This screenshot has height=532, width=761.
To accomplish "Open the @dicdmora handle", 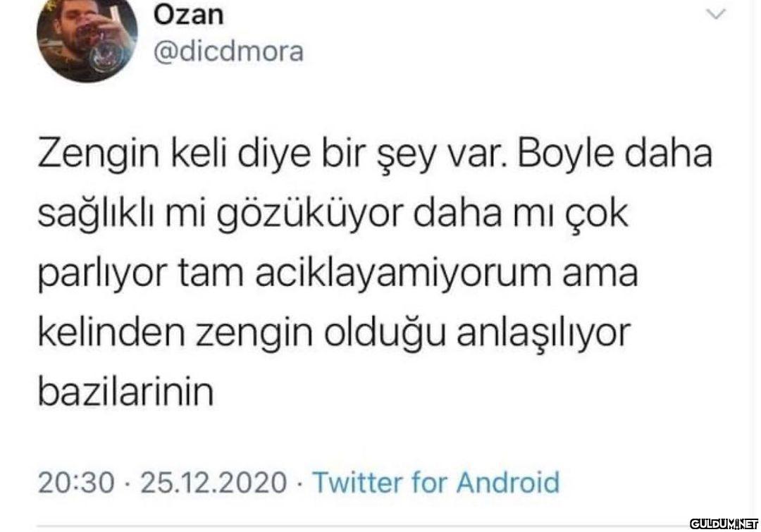I will (x=228, y=52).
